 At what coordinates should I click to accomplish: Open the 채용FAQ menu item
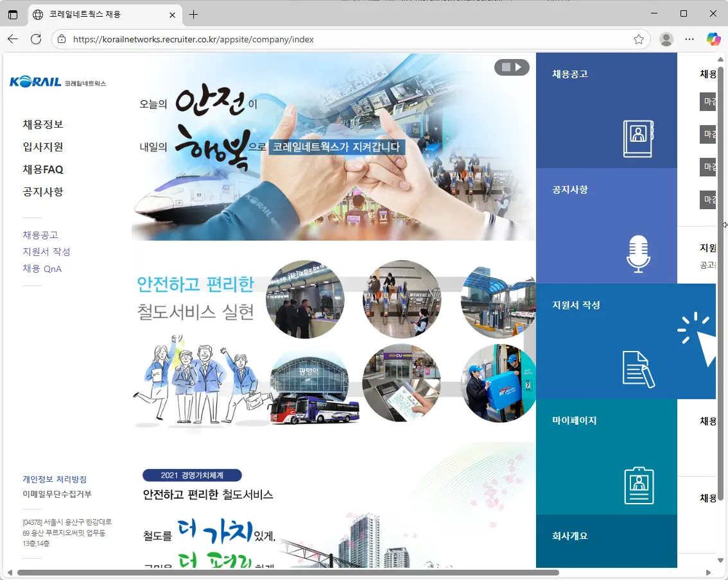43,169
